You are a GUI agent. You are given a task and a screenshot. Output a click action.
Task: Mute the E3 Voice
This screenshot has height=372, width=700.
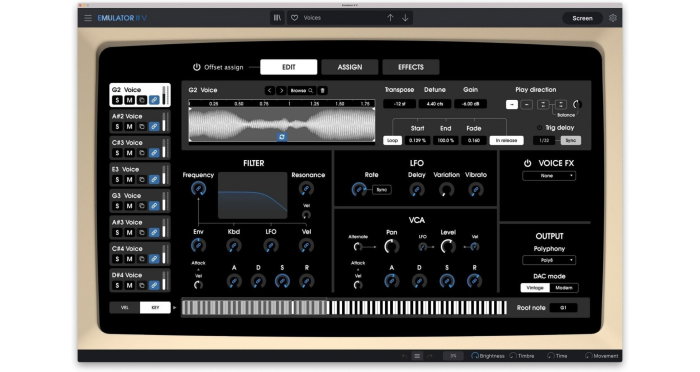tap(129, 180)
